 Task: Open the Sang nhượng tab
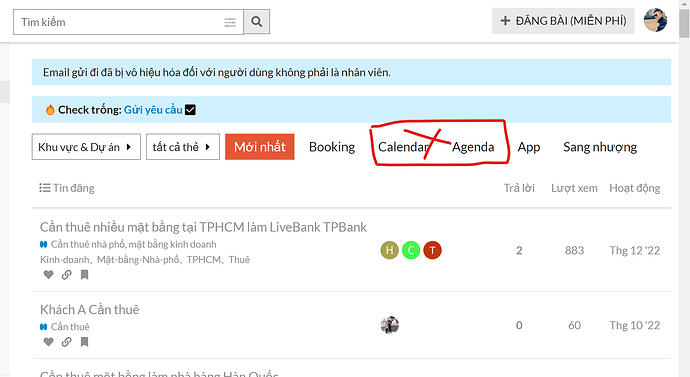(600, 147)
